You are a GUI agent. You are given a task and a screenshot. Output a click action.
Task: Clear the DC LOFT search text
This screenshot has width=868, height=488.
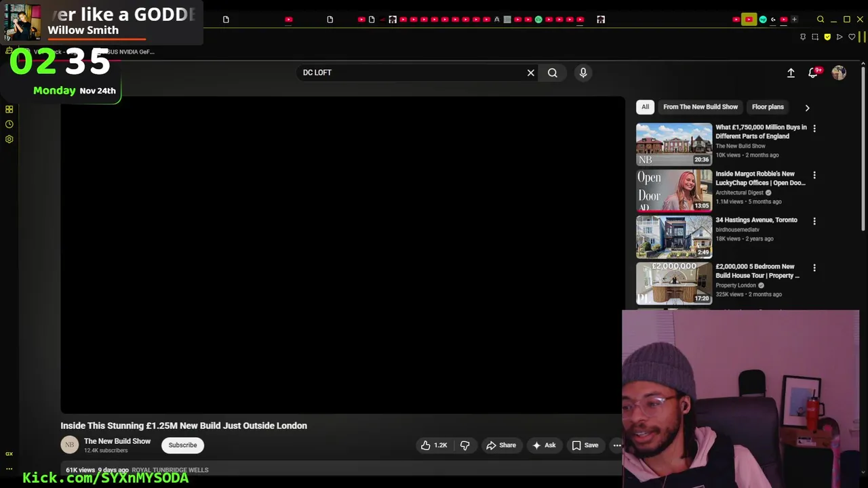point(531,73)
